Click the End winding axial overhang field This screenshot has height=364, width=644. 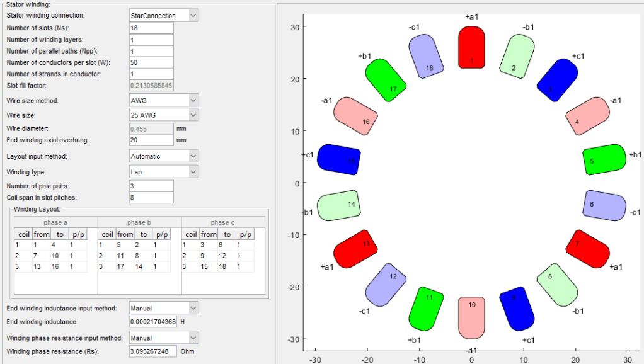(151, 140)
